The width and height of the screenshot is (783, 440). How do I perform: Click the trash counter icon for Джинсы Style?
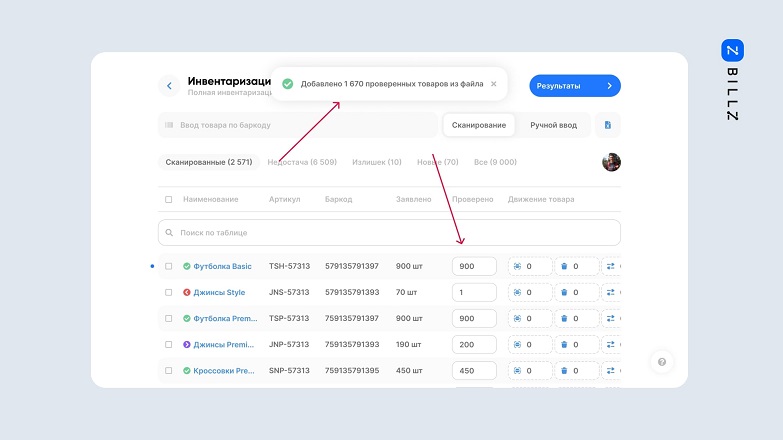coord(564,293)
